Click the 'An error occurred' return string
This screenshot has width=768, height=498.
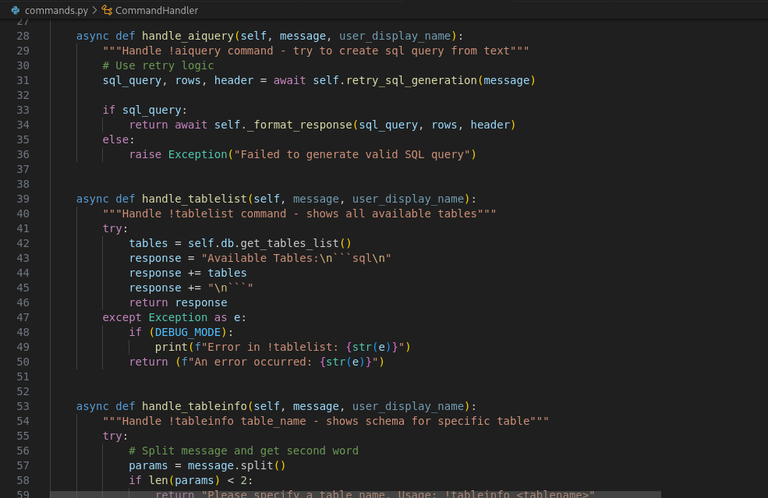click(x=280, y=362)
